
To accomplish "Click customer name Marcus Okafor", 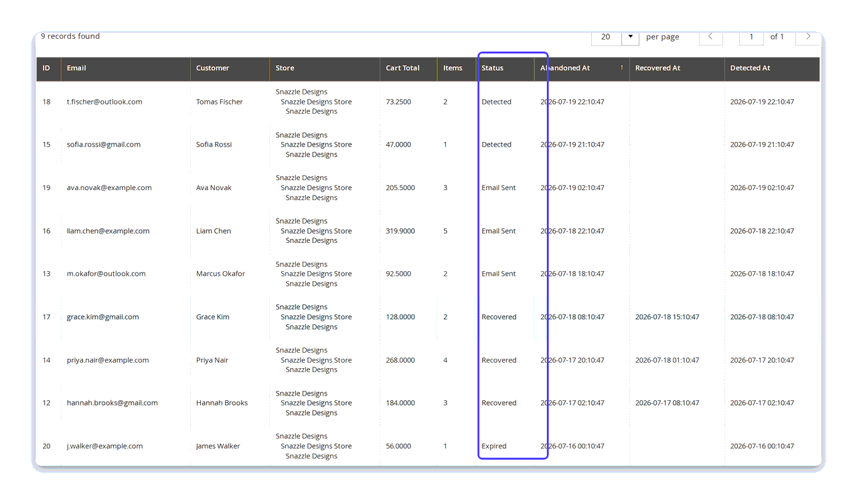I will pyautogui.click(x=221, y=274).
